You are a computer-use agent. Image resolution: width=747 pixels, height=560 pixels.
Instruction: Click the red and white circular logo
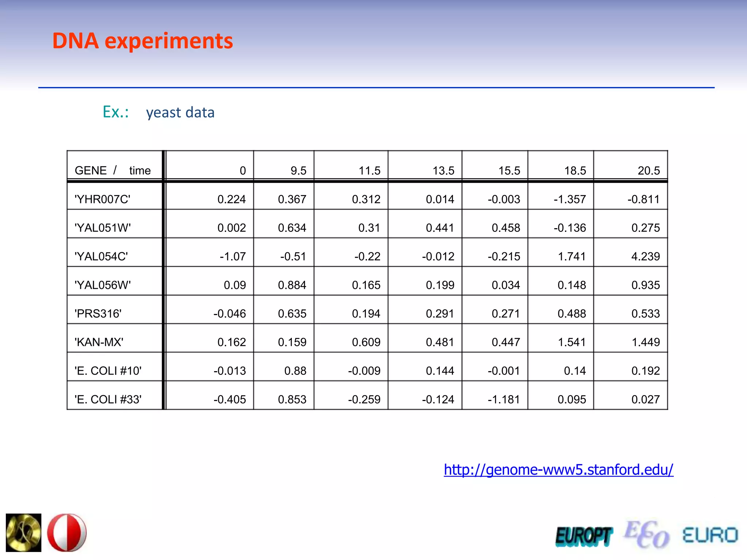[x=67, y=533]
